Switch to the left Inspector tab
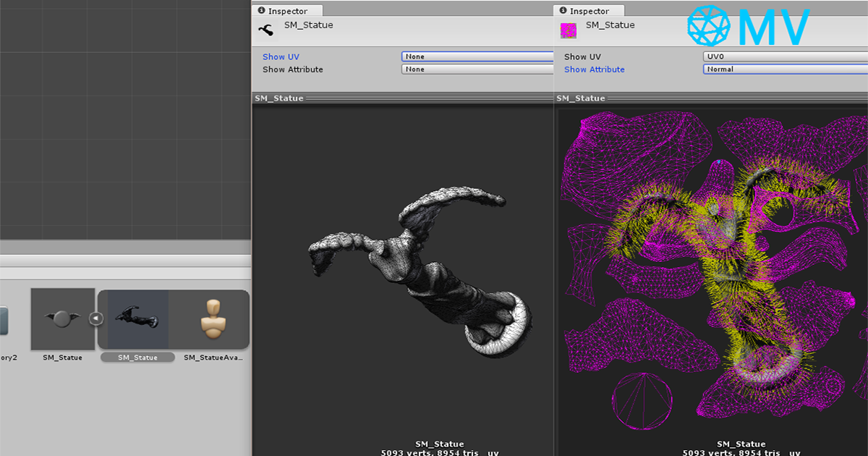868x456 pixels. (x=286, y=11)
